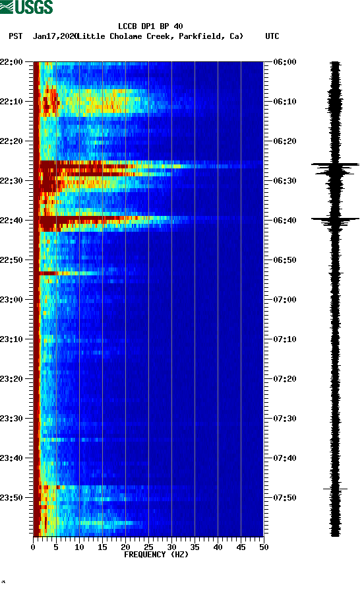Click the frequency axis label '0'
Viewport: 364px width, 589px height.
click(33, 547)
